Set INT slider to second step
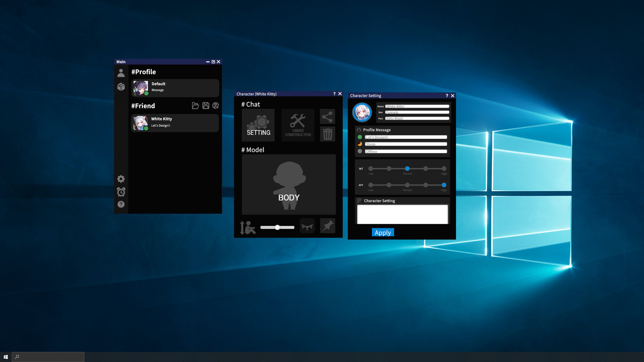 tap(389, 169)
